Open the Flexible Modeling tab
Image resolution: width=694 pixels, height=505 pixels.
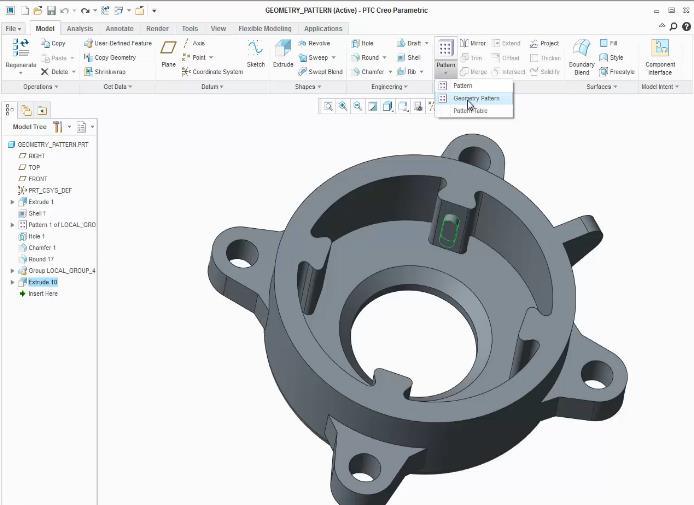tap(264, 29)
